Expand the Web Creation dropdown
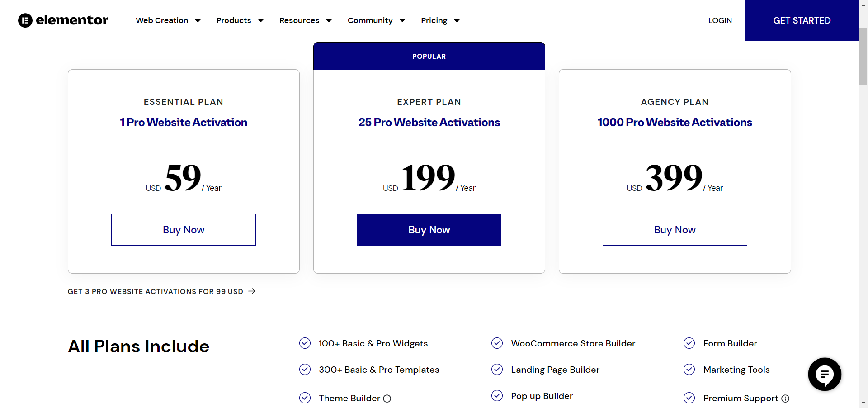Screen dimensions: 868x408 pos(168,20)
